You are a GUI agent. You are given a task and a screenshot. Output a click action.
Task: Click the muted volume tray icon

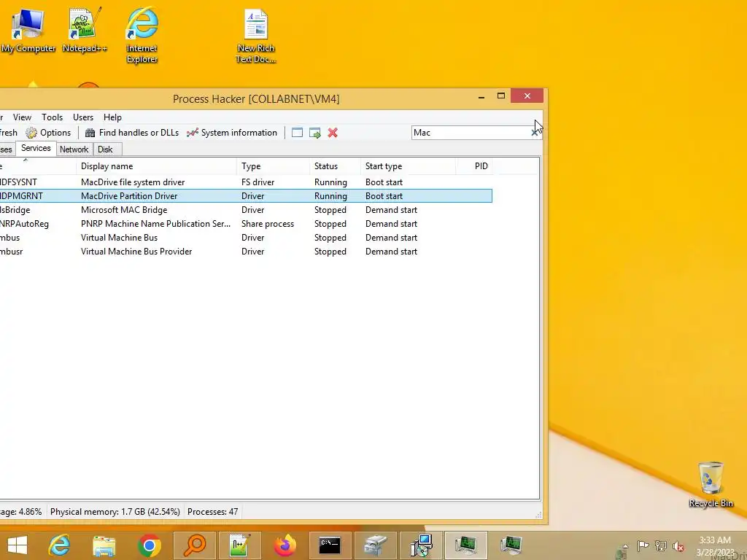click(x=678, y=545)
